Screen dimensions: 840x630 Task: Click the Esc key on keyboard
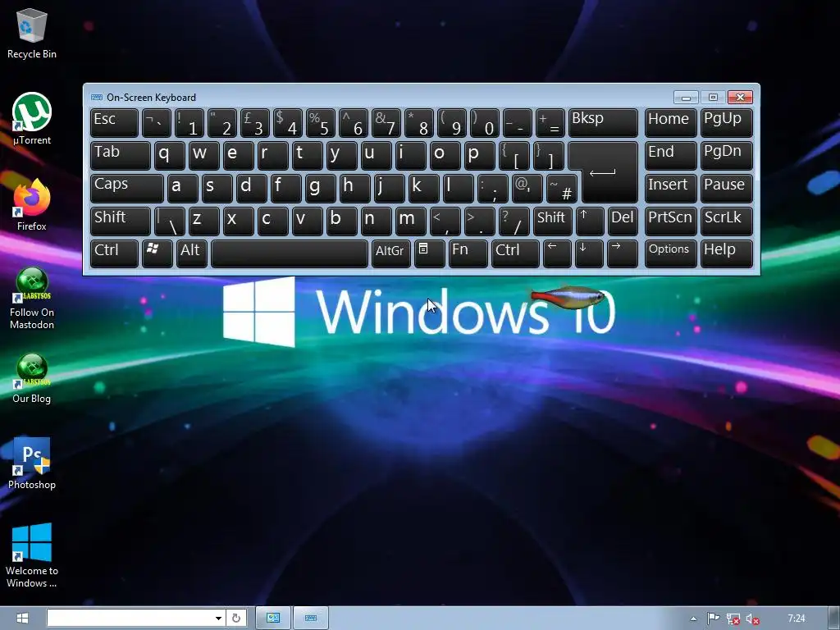pos(114,123)
